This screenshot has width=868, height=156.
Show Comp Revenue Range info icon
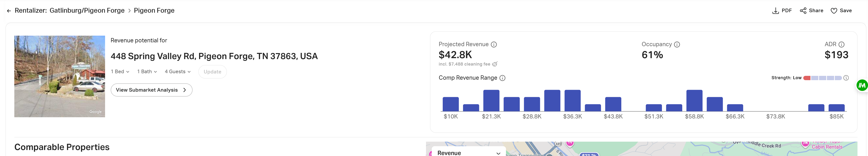[x=502, y=78]
